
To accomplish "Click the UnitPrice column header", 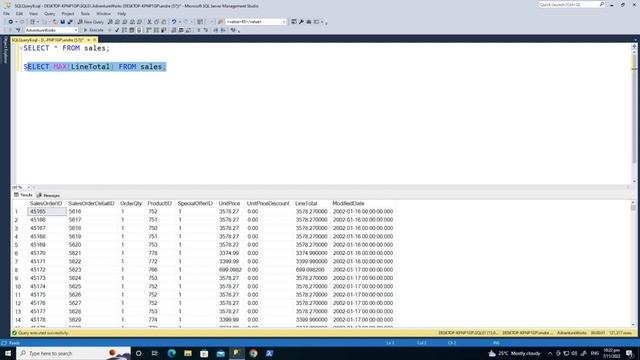I will (229, 203).
